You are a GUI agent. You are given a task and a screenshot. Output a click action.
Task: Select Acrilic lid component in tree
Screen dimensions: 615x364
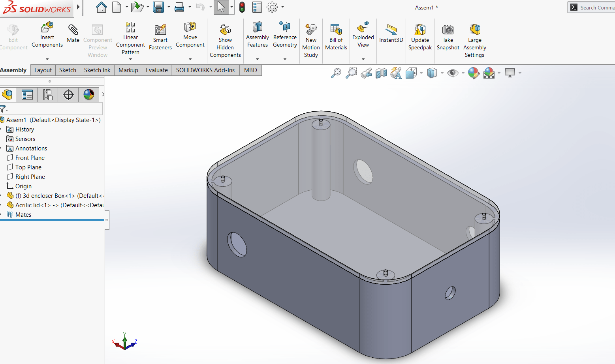55,205
